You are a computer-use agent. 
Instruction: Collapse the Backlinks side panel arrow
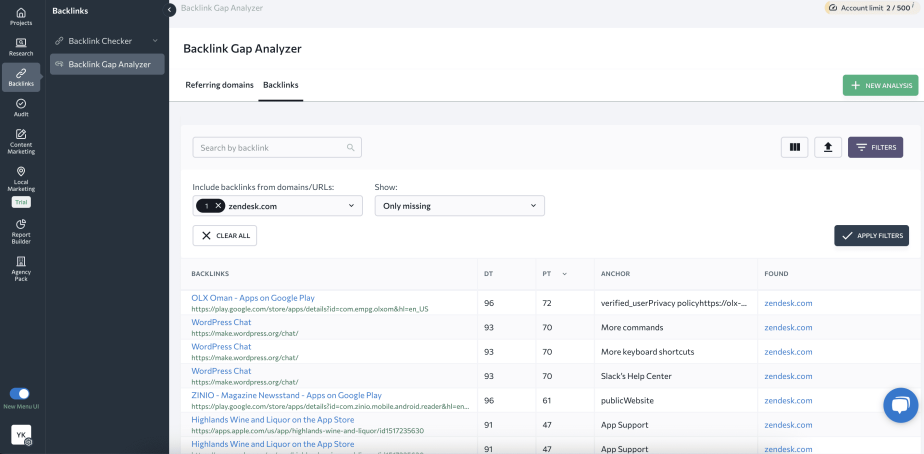click(170, 9)
